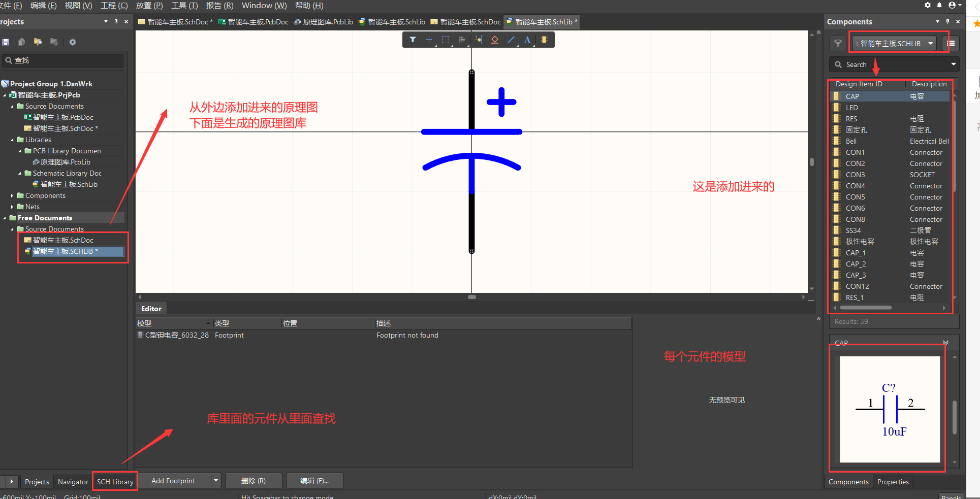The height and width of the screenshot is (499, 980).
Task: Open the 放置 (P) menu
Action: point(149,5)
